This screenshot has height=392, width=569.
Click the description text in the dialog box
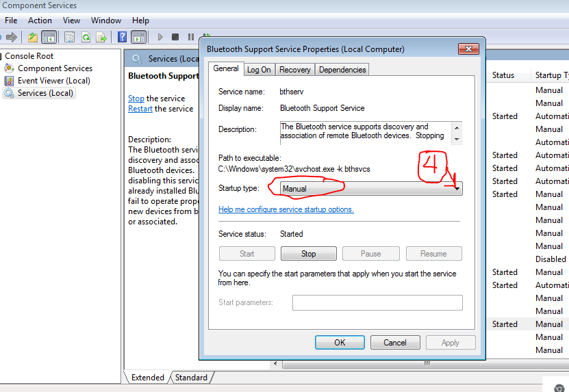coord(362,131)
